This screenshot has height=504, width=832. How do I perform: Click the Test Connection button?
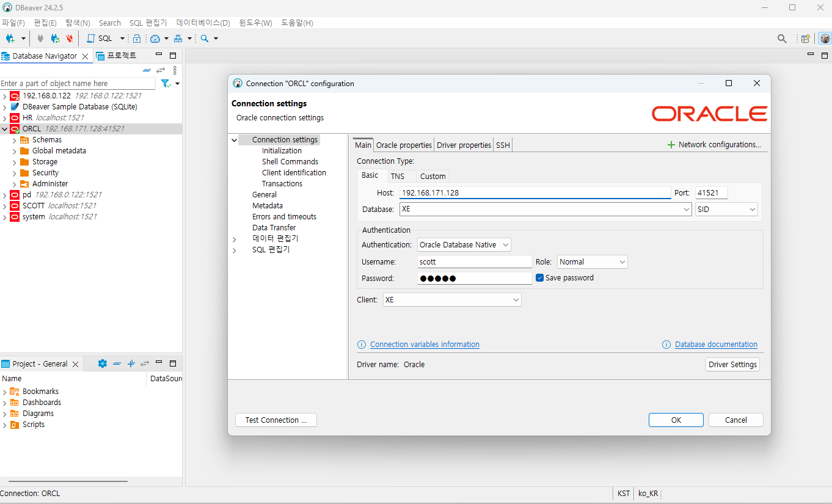coord(276,420)
